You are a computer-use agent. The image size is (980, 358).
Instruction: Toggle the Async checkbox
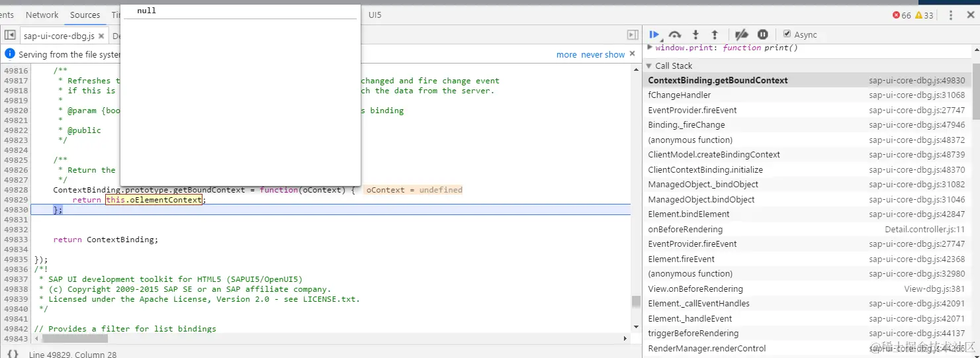click(787, 34)
